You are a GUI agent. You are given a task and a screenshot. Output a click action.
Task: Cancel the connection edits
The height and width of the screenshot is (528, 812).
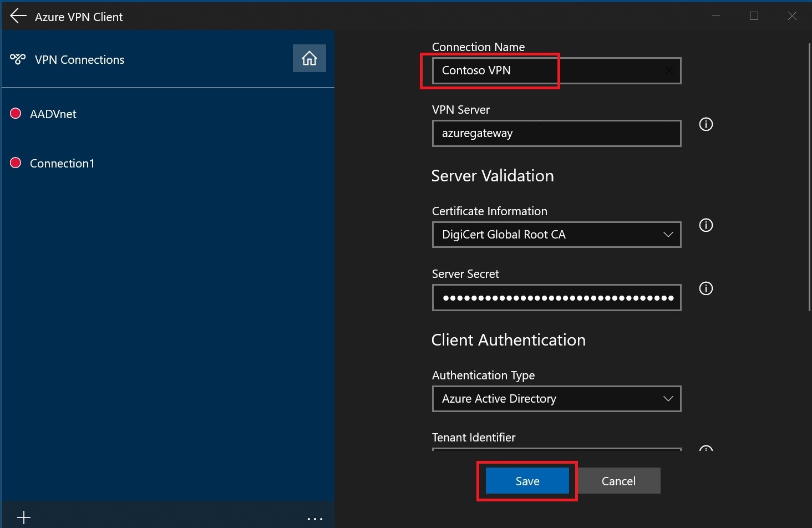[x=618, y=481]
